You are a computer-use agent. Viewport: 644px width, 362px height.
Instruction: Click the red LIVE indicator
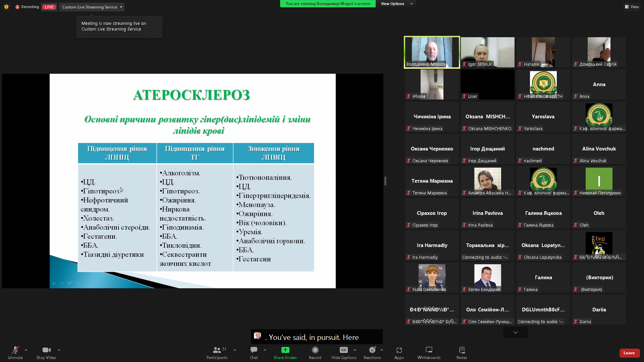click(49, 7)
